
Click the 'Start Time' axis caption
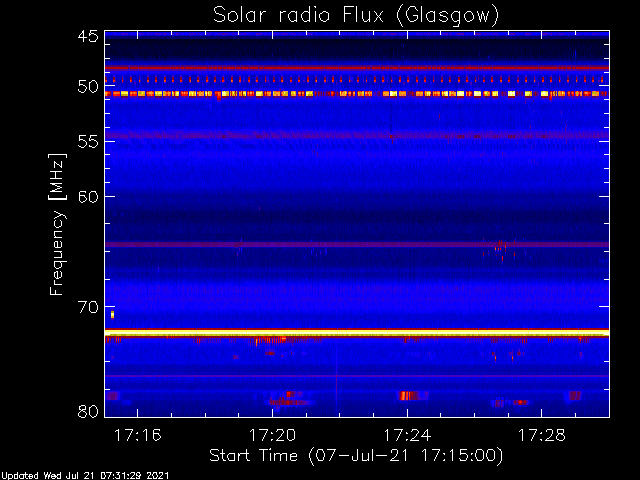click(253, 455)
